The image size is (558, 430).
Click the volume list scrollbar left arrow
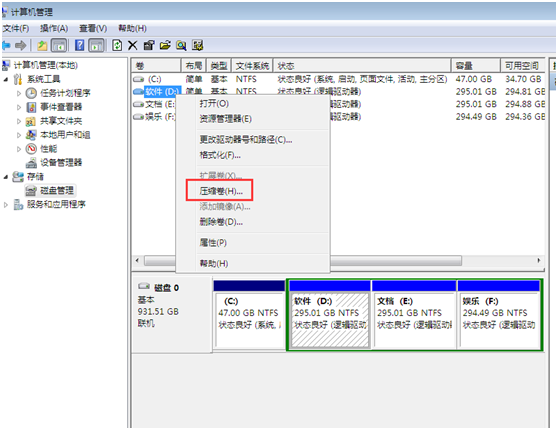[137, 261]
